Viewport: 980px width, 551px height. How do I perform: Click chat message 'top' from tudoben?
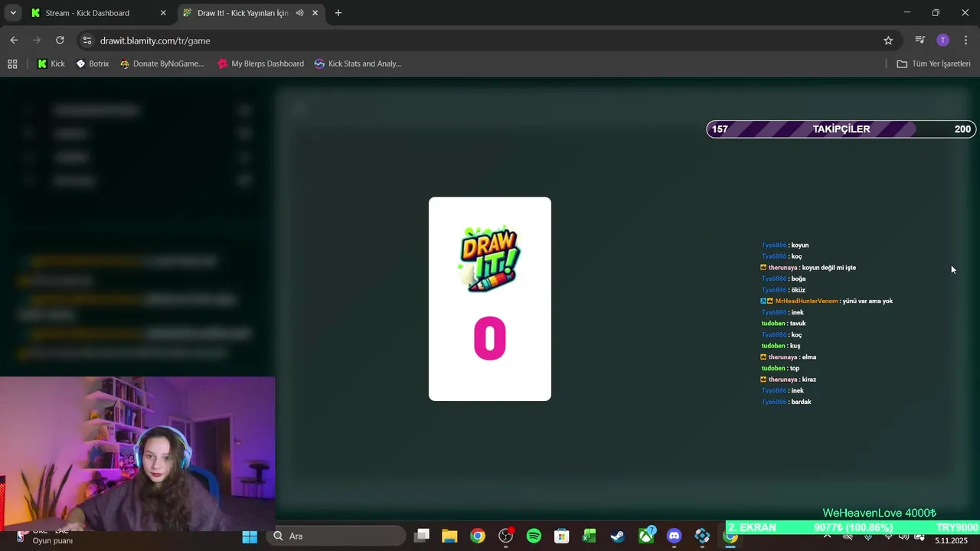point(795,368)
